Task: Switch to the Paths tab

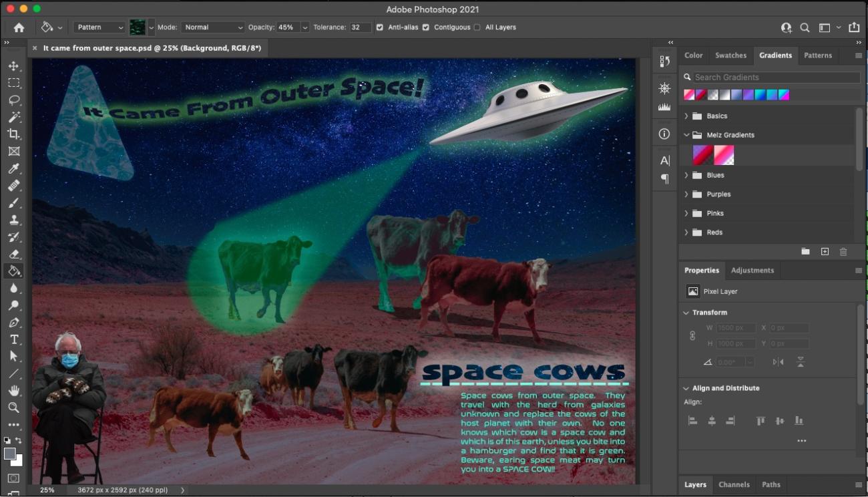Action: [x=771, y=485]
